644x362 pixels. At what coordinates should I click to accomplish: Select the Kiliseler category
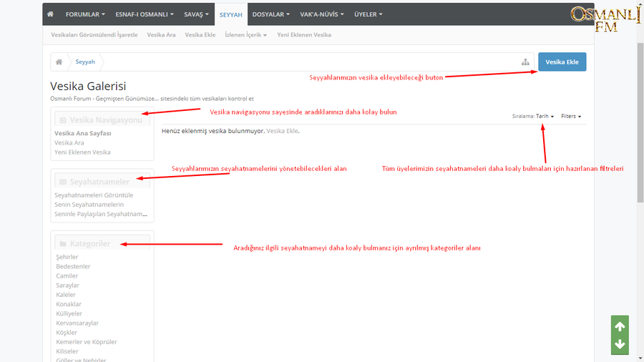[67, 351]
